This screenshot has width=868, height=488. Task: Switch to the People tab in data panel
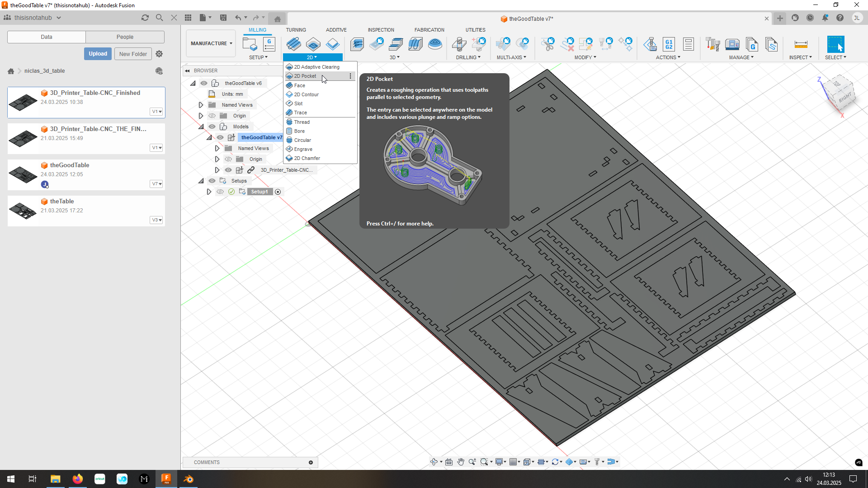point(125,37)
